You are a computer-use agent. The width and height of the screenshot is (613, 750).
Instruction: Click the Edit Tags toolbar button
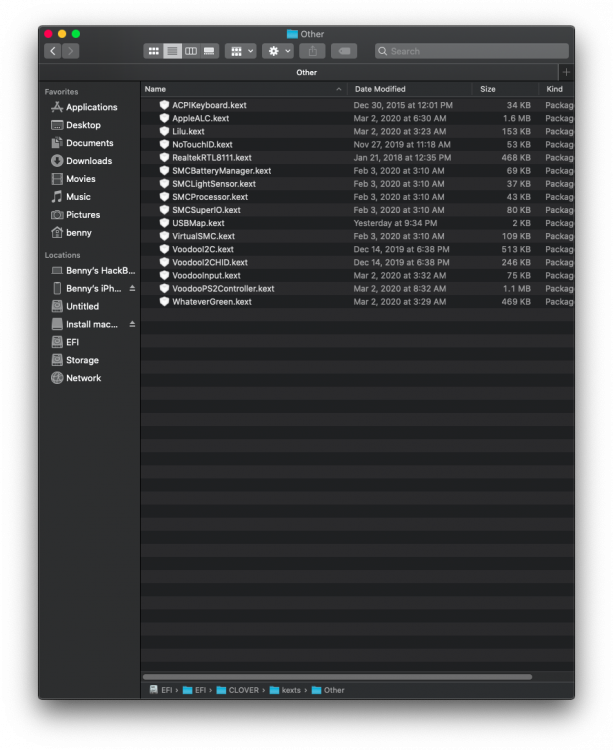pyautogui.click(x=344, y=51)
